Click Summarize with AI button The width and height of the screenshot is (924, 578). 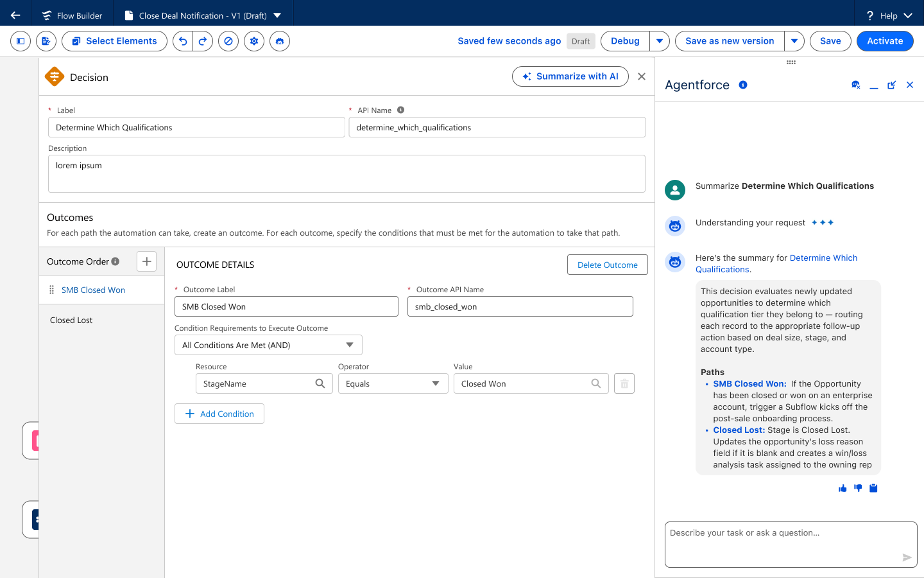[x=570, y=76]
